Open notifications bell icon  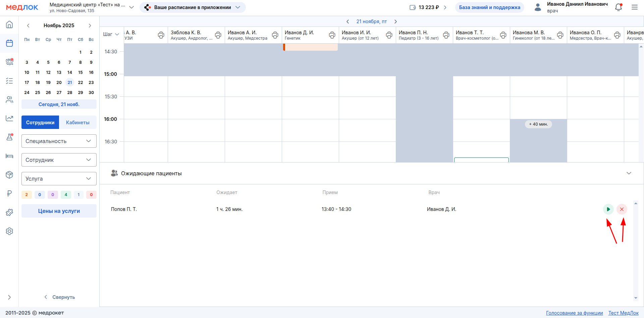(619, 7)
